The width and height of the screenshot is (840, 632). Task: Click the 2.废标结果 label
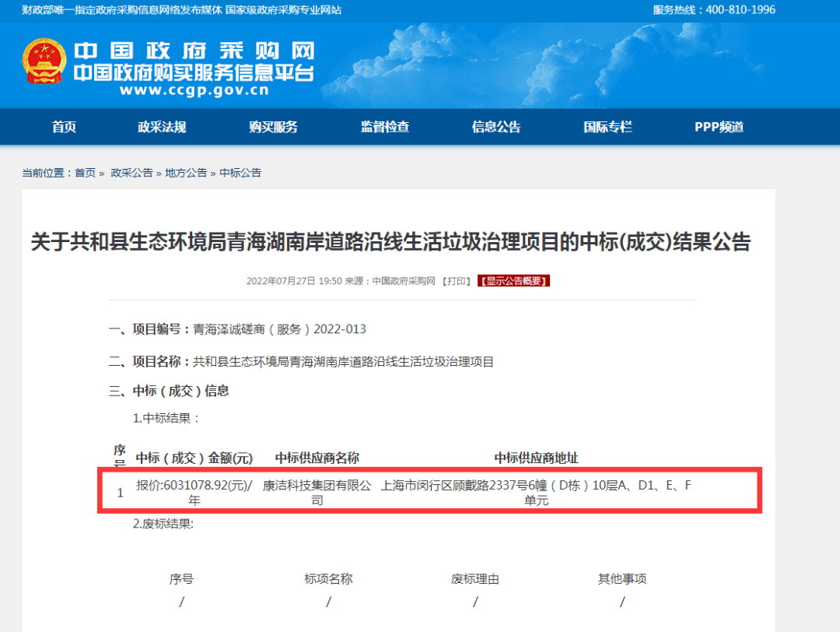(x=163, y=524)
